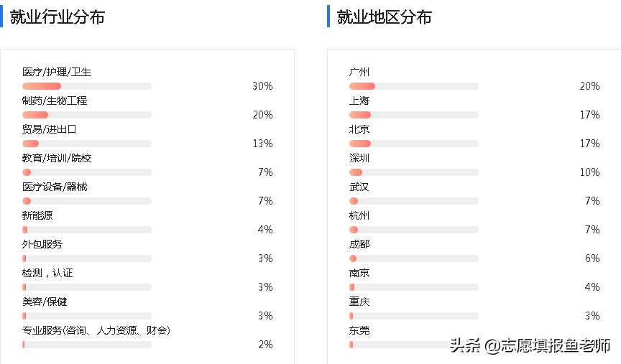The height and width of the screenshot is (364, 621).
Task: Click the 广州 region progress bar
Action: click(x=413, y=86)
